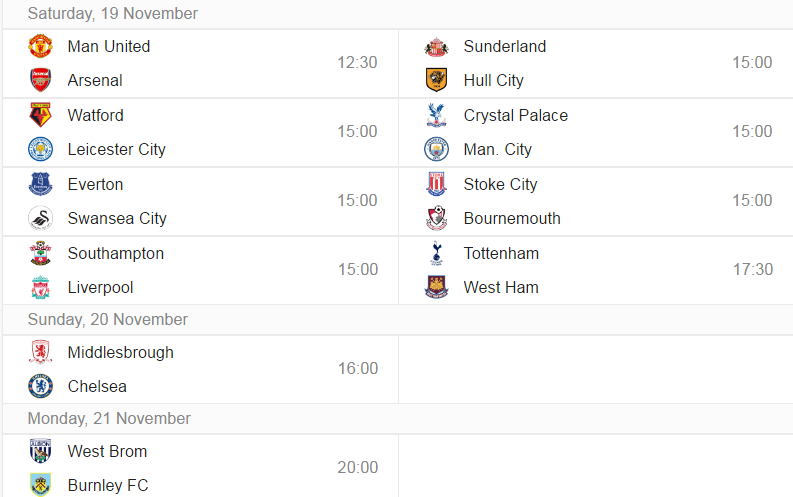Open the Middlesbrough team name
The height and width of the screenshot is (497, 793).
point(121,352)
